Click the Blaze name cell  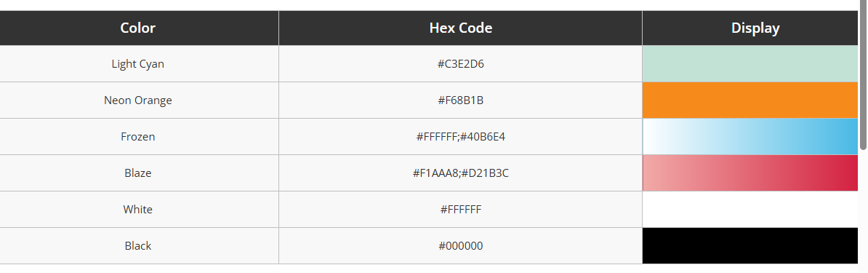click(138, 173)
